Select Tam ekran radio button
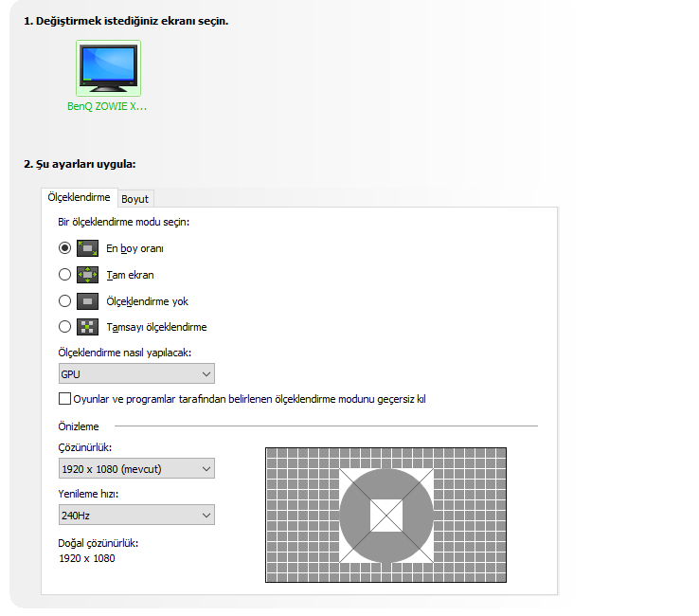The image size is (699, 616). (64, 274)
